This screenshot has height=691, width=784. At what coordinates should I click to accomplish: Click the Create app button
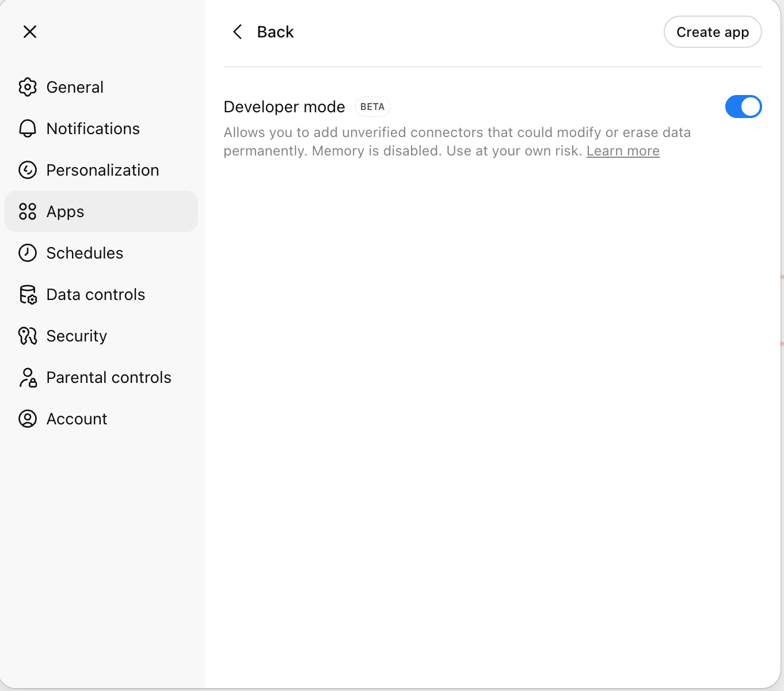coord(713,32)
